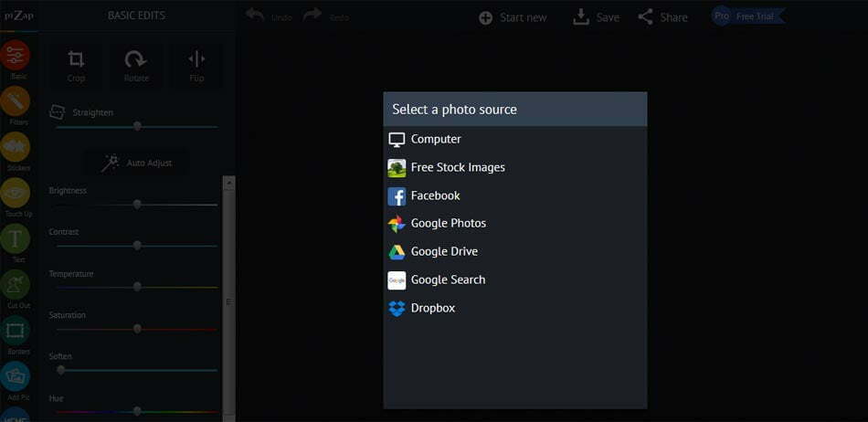Click the 'Google Drive' label
The width and height of the screenshot is (868, 422).
coord(444,252)
